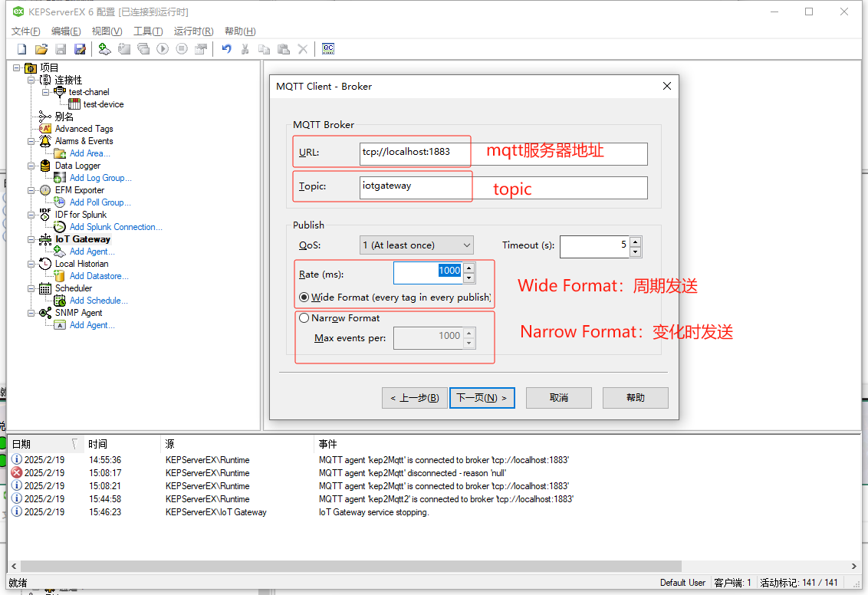Click the test-device icon in tree

[74, 104]
